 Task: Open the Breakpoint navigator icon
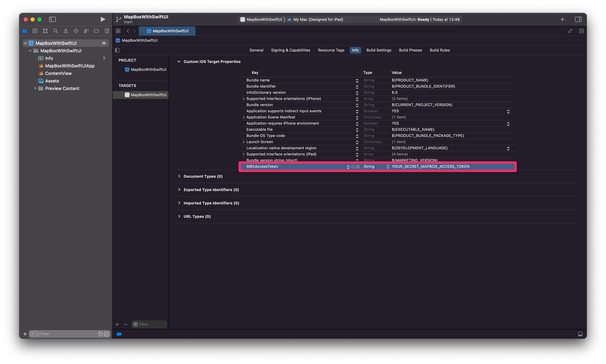(97, 31)
